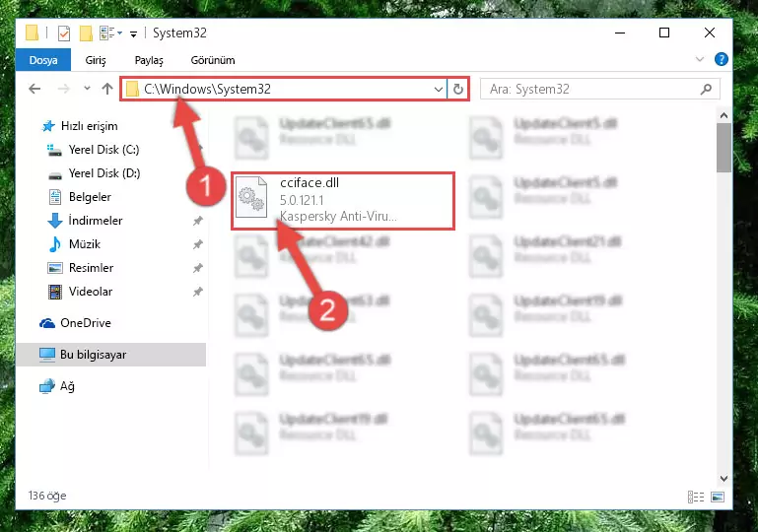Open the Dosya menu tab
This screenshot has height=532, width=758.
pyautogui.click(x=43, y=60)
